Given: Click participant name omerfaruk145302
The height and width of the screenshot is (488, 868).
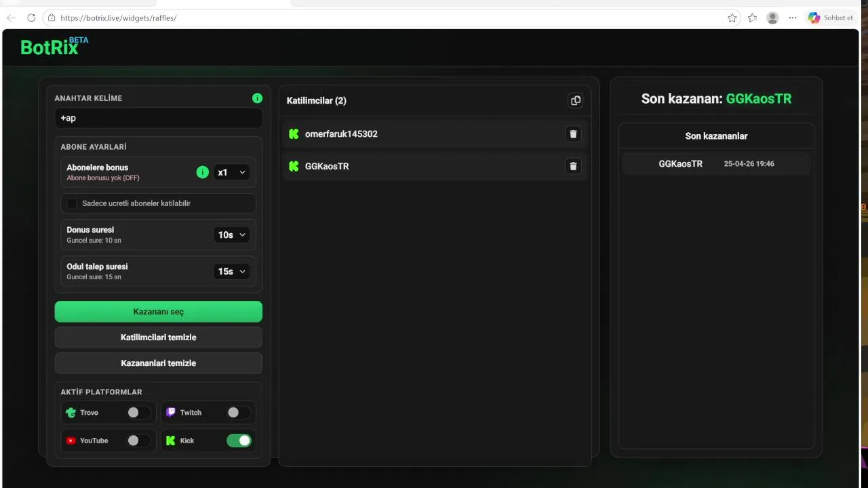Looking at the screenshot, I should (x=341, y=134).
